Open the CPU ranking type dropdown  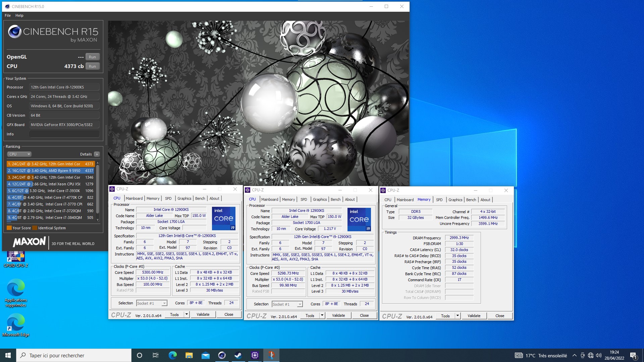click(x=19, y=154)
